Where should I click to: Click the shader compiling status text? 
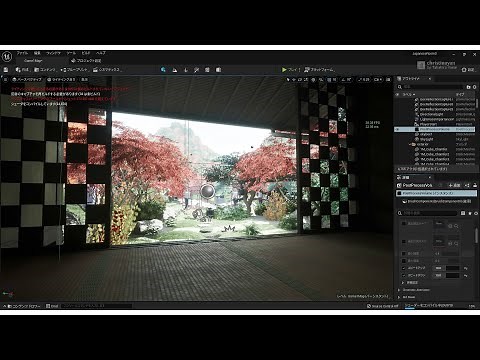(429, 305)
